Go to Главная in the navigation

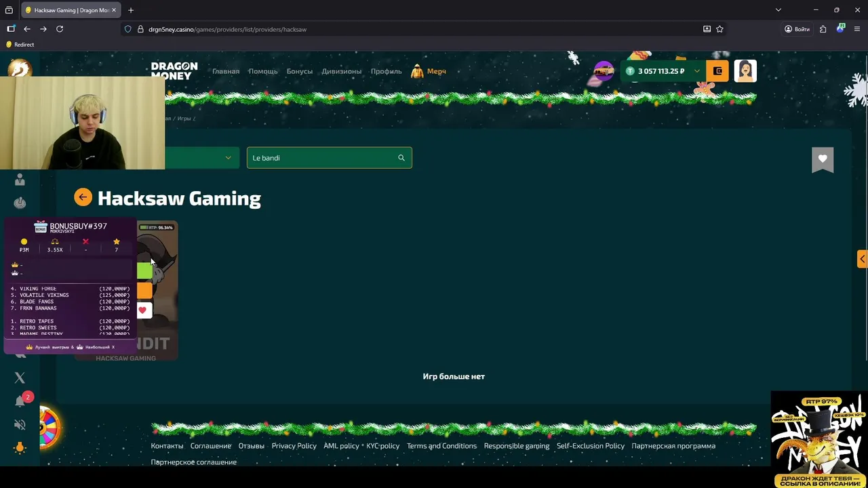point(226,71)
